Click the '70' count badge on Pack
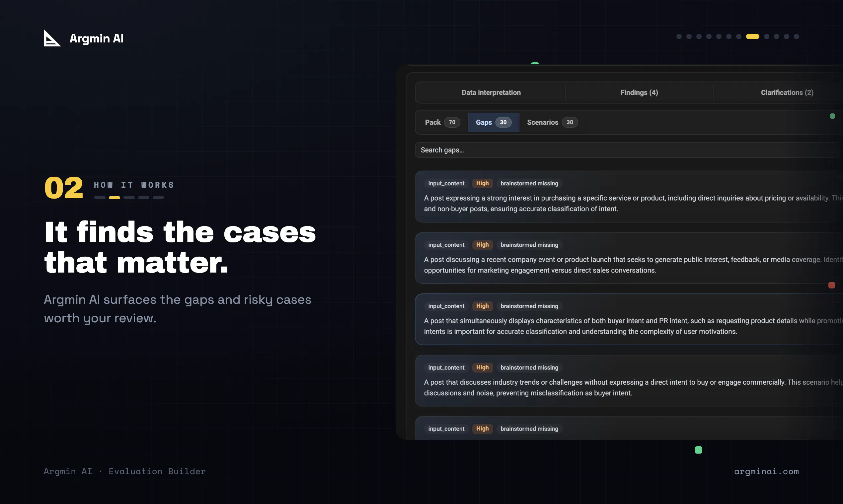Screen dimensions: 843x504 pyautogui.click(x=452, y=122)
